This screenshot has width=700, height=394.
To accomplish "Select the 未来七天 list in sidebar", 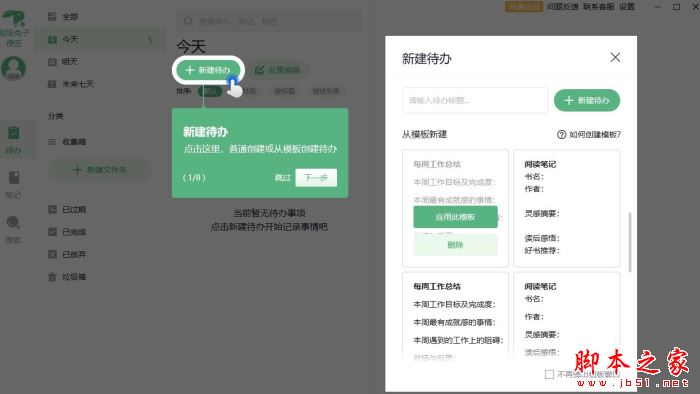I will click(x=100, y=84).
